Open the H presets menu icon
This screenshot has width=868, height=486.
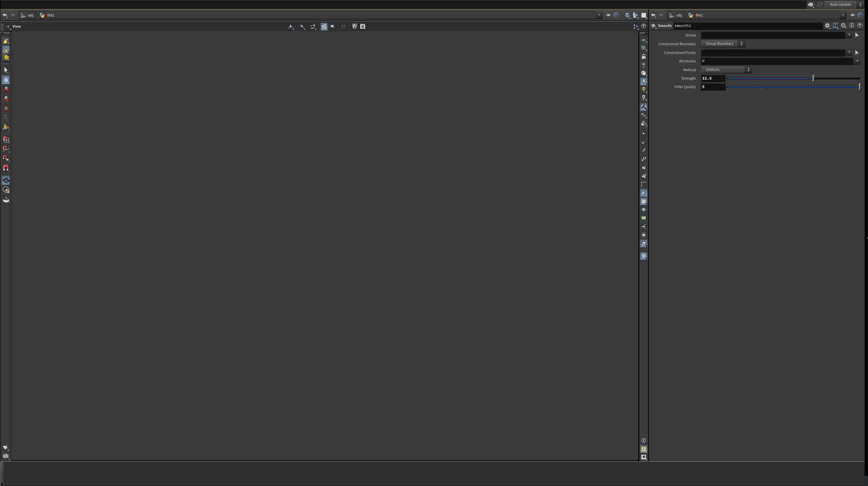coord(836,26)
